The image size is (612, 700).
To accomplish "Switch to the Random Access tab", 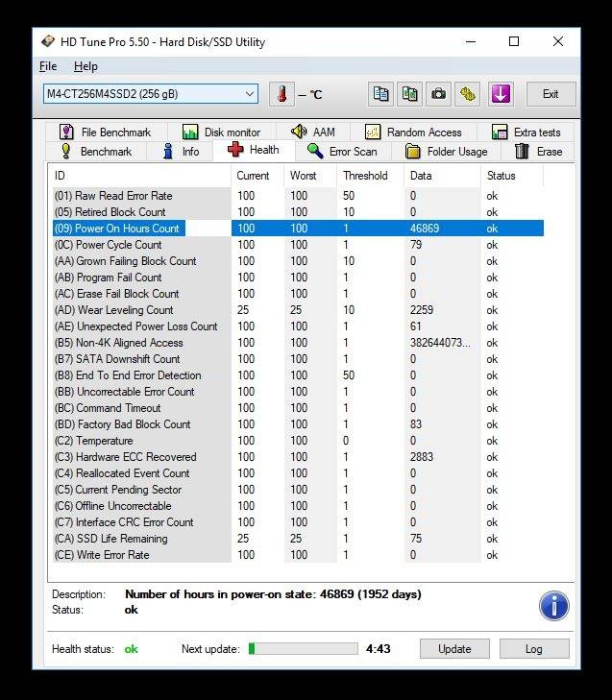I will point(413,133).
